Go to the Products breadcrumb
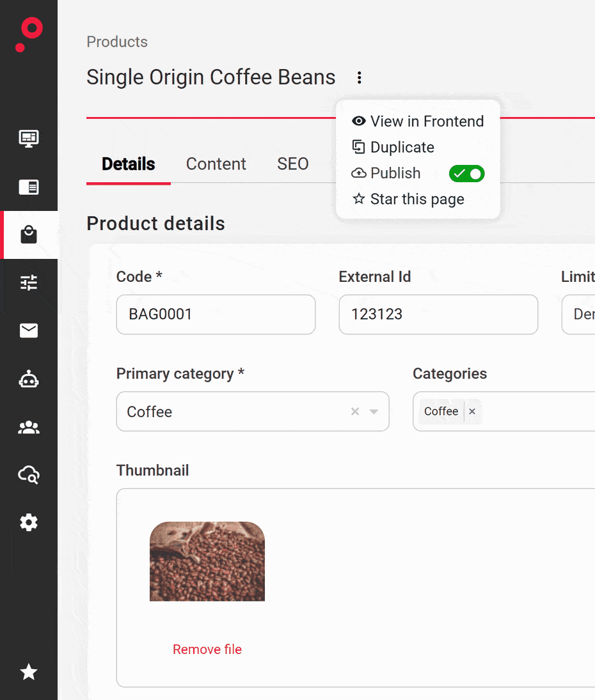 tap(117, 42)
